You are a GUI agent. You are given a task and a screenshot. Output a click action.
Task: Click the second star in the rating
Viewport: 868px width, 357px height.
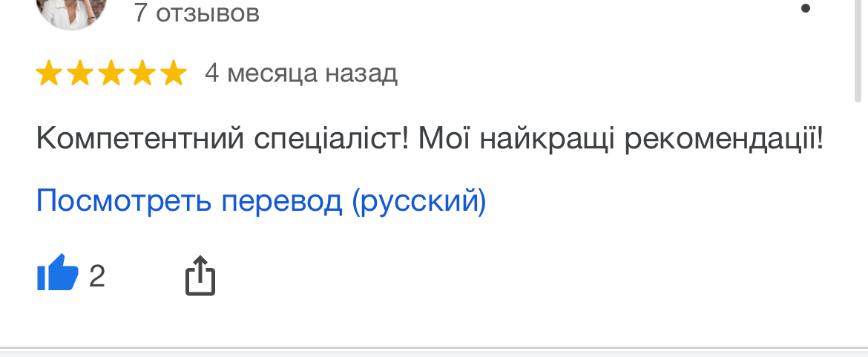coord(79,73)
